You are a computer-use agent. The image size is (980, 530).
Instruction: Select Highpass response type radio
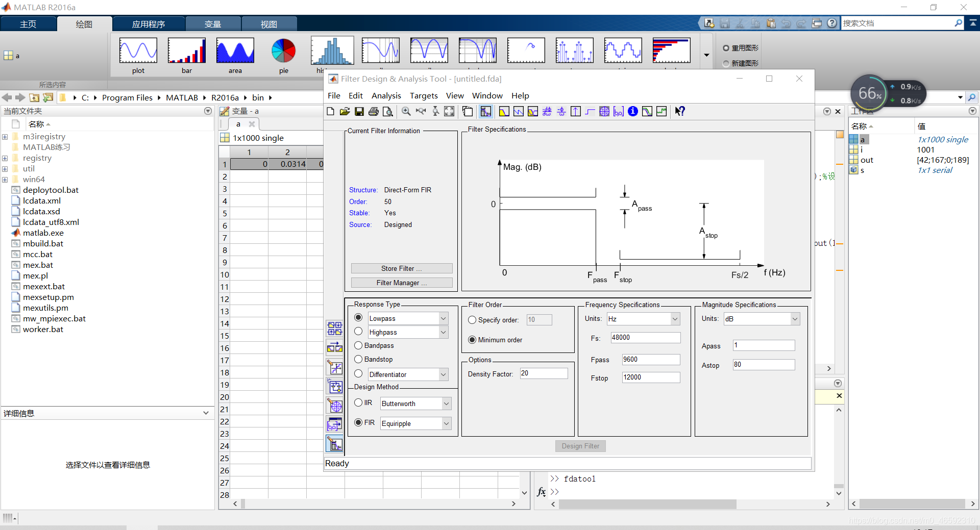[x=358, y=332]
